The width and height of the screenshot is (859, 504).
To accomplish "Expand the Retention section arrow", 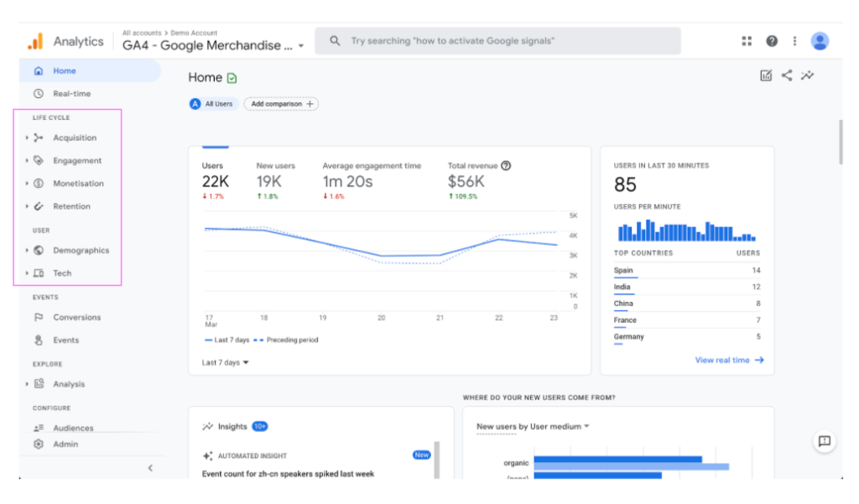I will pos(26,206).
